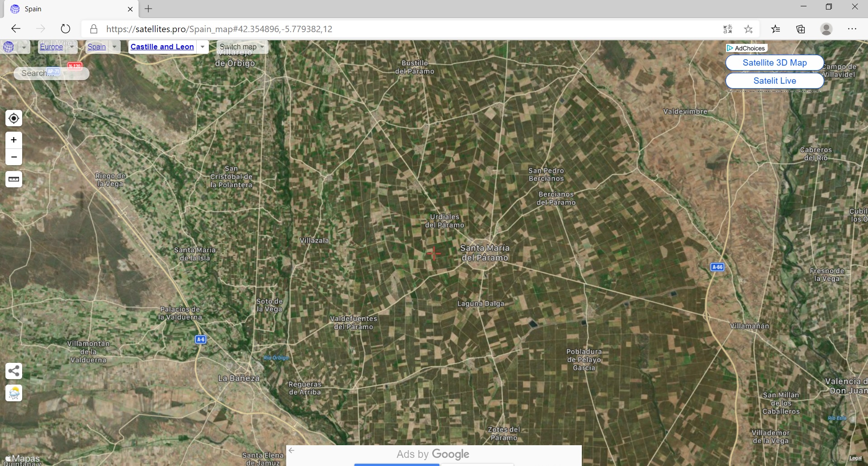Click the Satelit Live button
This screenshot has width=868, height=466.
point(774,81)
